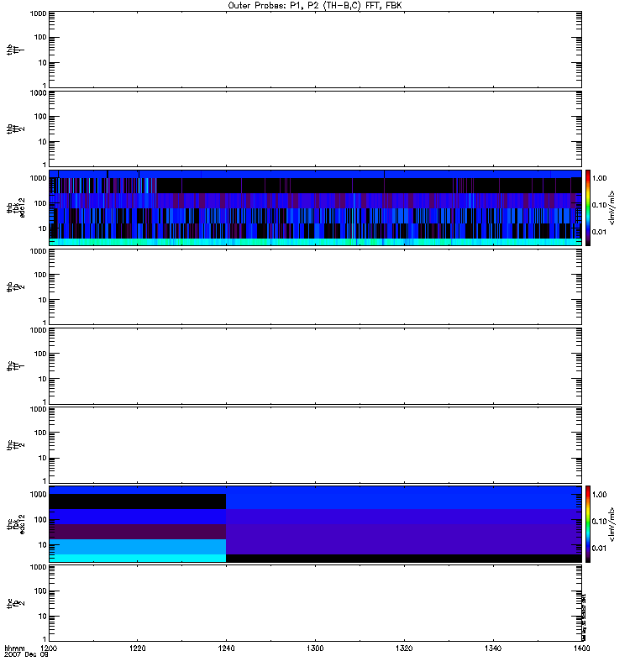Select the 1220 time tick label
This screenshot has width=630, height=672.
138,648
